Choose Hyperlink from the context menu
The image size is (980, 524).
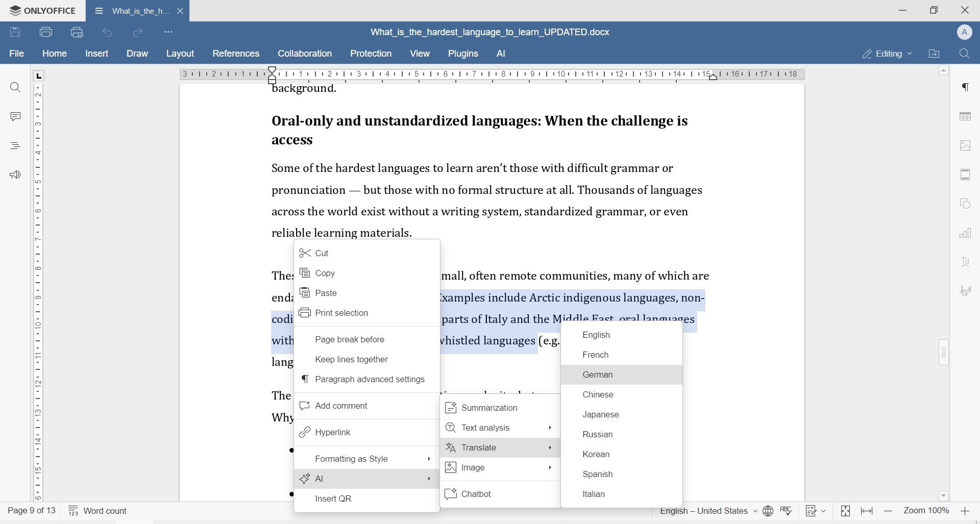(x=367, y=432)
